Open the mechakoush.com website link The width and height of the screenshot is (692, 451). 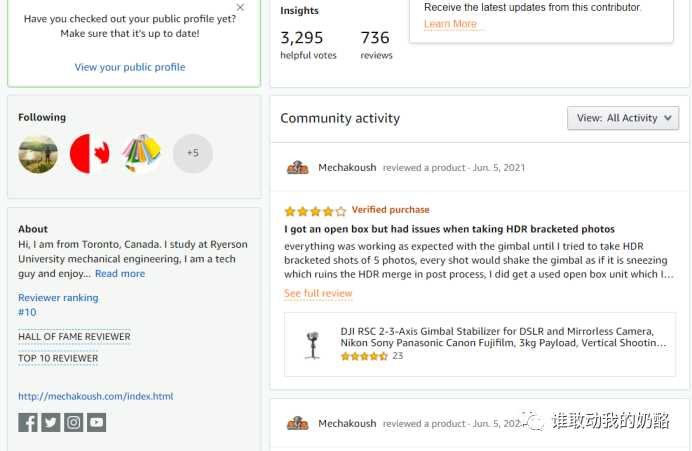coord(95,396)
